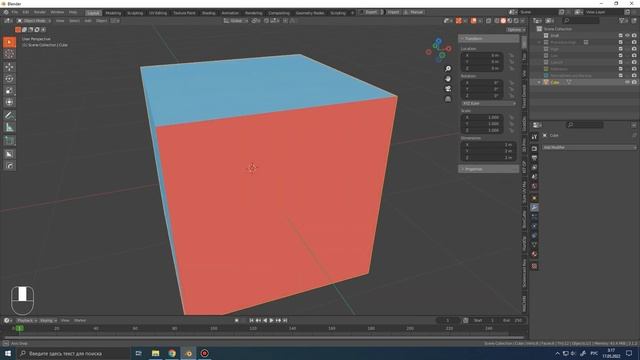This screenshot has width=640, height=360.
Task: Open the viewport Add menu
Action: click(x=88, y=20)
